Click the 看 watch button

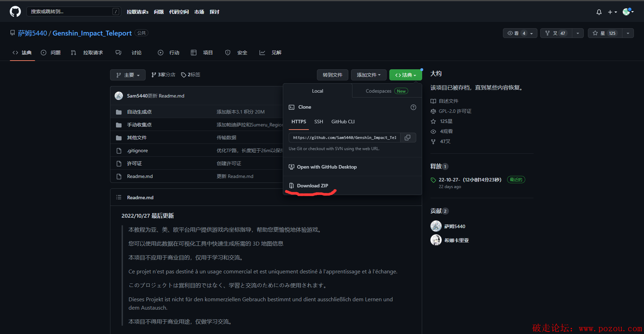520,33
